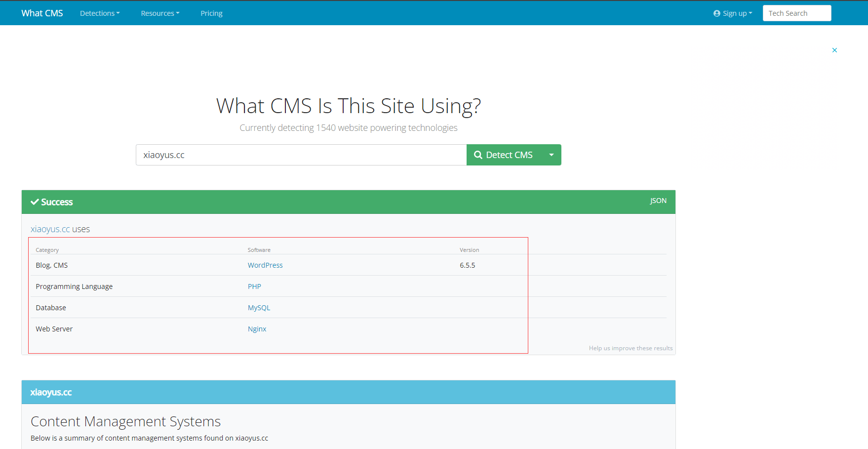This screenshot has width=868, height=449.
Task: Click the Database category cell
Action: tap(51, 308)
